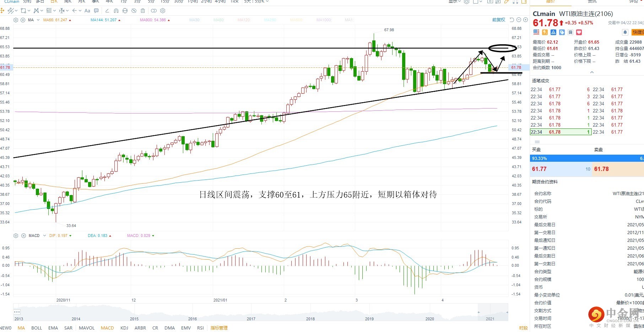Reset the chart zoom with undo arrow
This screenshot has height=332, width=644.
512,20
